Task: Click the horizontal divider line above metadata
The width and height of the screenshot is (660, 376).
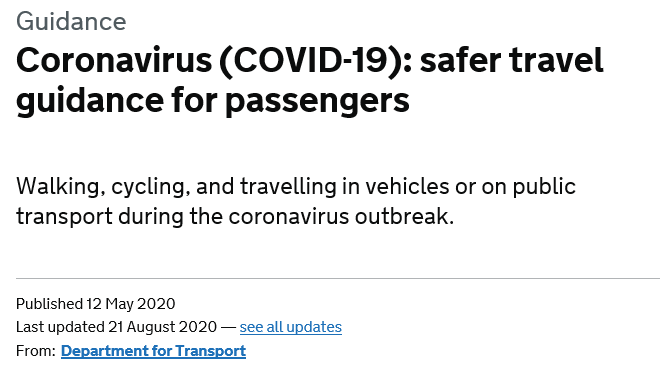Action: pyautogui.click(x=338, y=278)
